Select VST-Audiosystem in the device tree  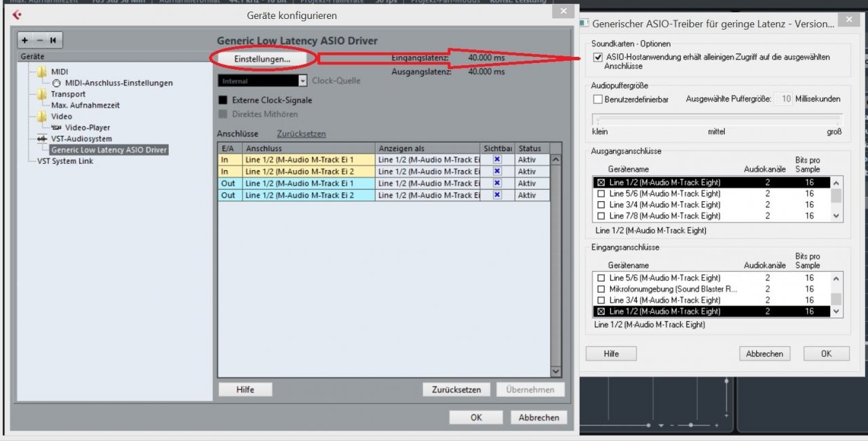click(81, 139)
